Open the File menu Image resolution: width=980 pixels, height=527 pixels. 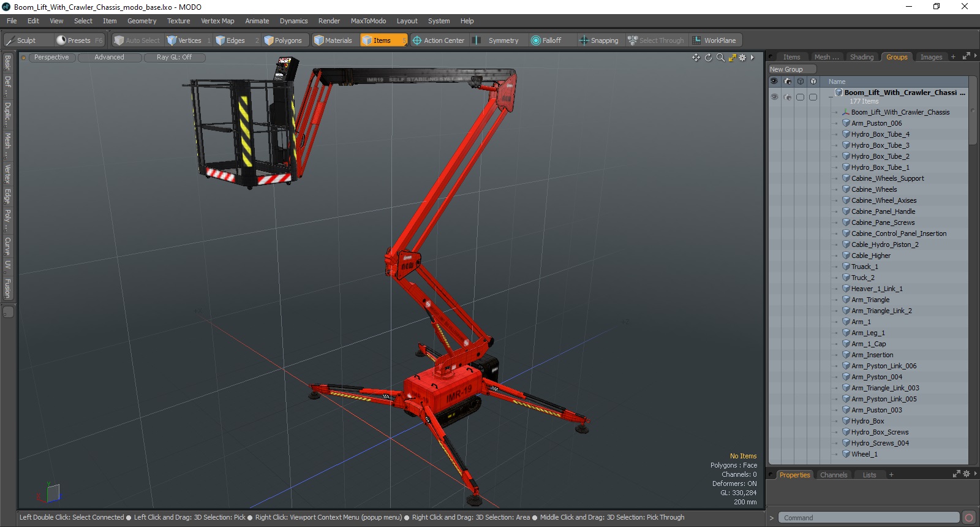12,21
